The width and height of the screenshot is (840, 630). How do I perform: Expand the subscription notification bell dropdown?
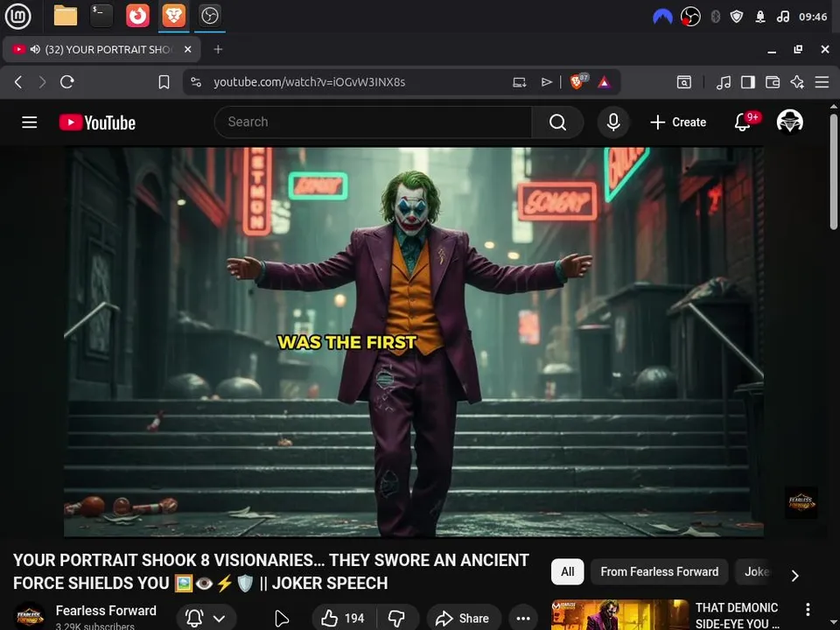click(206, 619)
